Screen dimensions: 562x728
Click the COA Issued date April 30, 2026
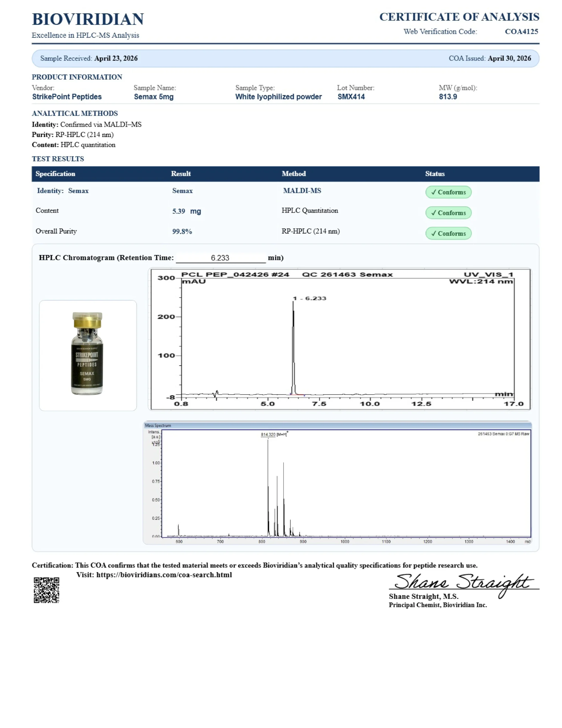click(509, 58)
